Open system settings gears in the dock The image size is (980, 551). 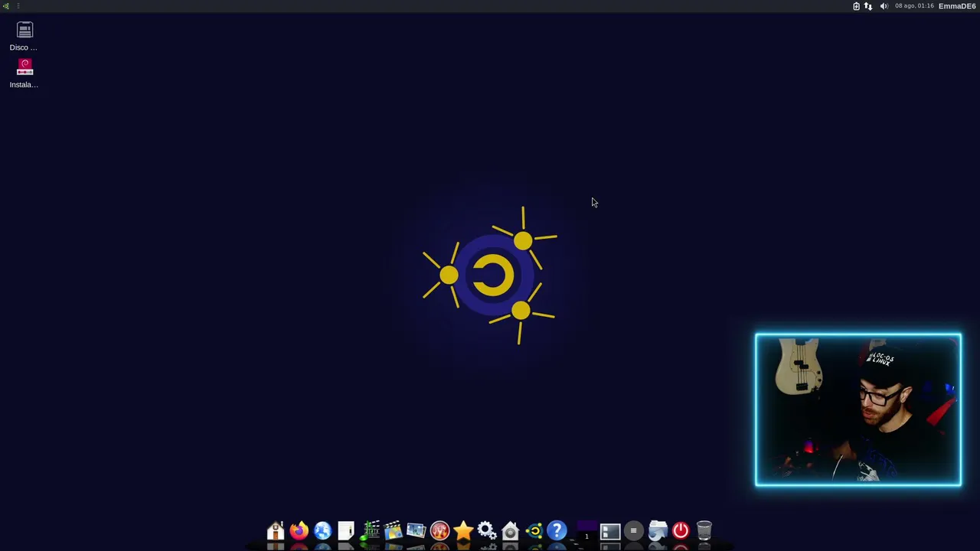click(486, 530)
